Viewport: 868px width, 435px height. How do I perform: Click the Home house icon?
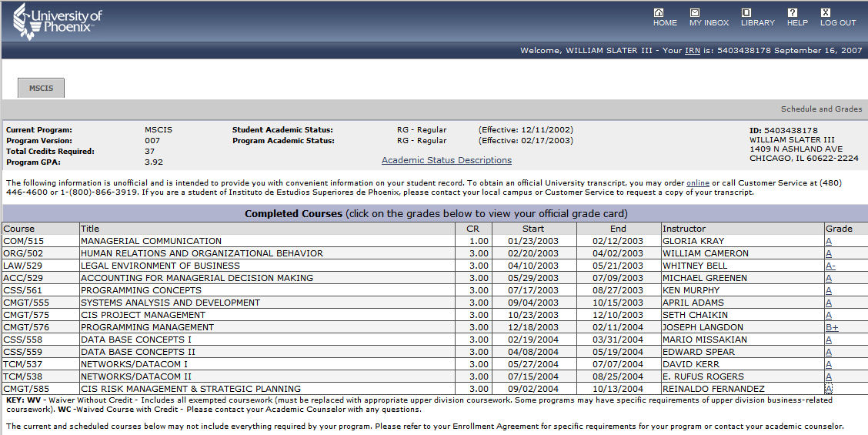[x=658, y=12]
